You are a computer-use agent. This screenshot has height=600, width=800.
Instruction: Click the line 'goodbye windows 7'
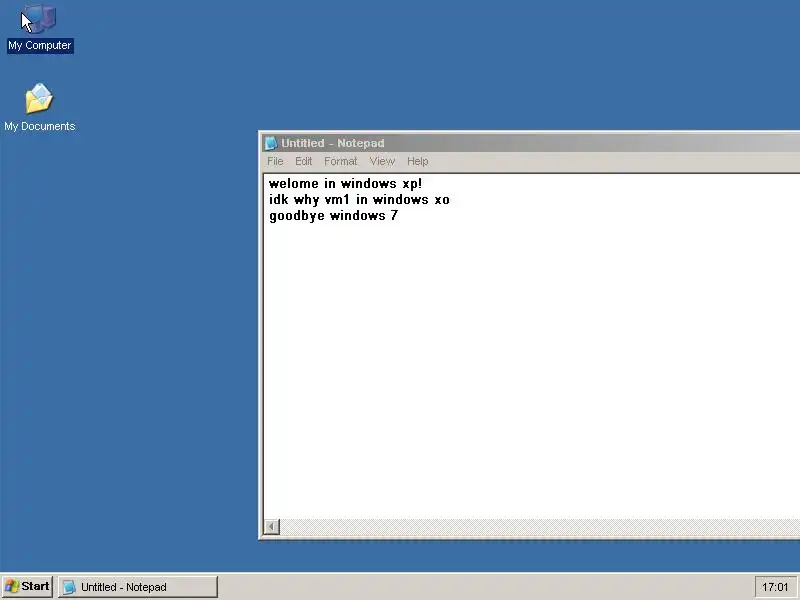coord(333,216)
